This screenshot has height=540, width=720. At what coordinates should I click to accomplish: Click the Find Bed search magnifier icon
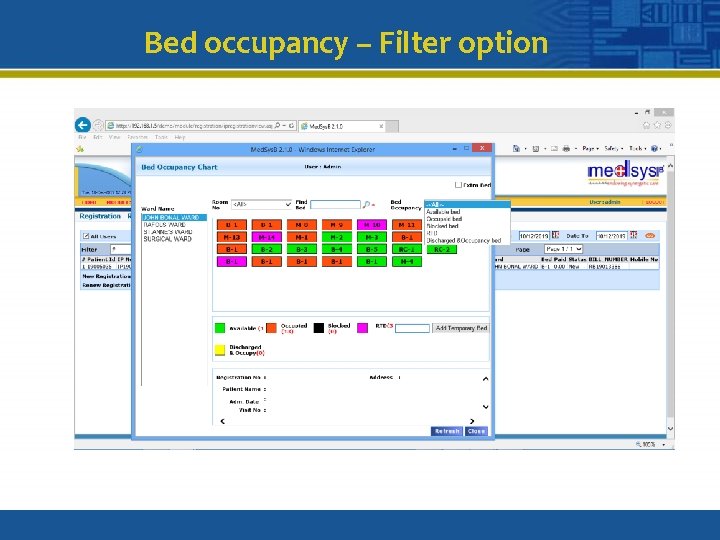coord(366,204)
